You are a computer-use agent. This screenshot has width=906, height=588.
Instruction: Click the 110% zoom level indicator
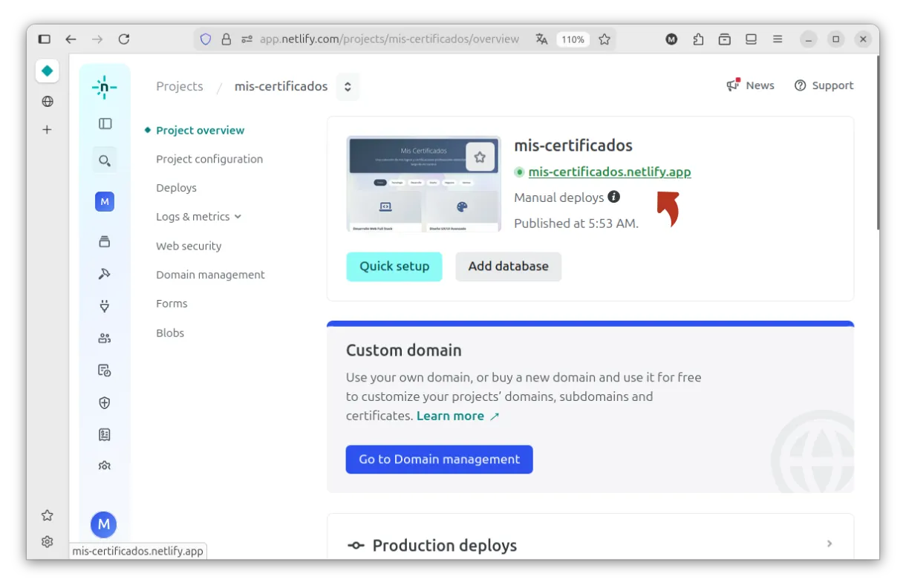(573, 39)
